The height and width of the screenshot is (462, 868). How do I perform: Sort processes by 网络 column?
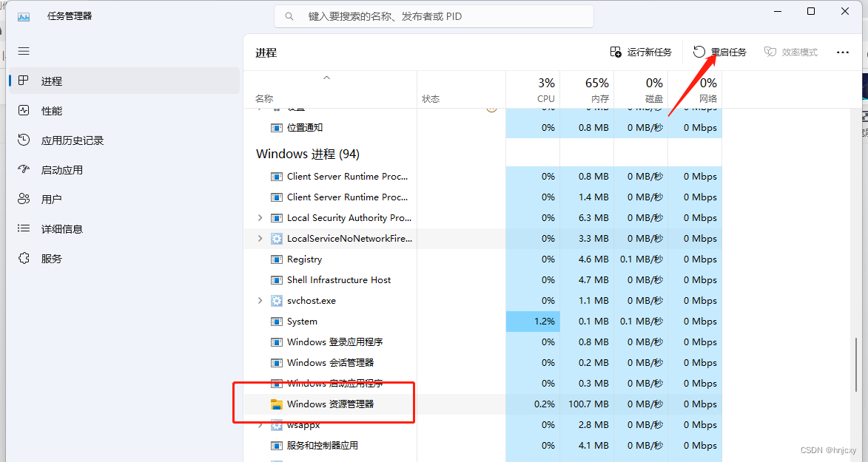point(696,89)
